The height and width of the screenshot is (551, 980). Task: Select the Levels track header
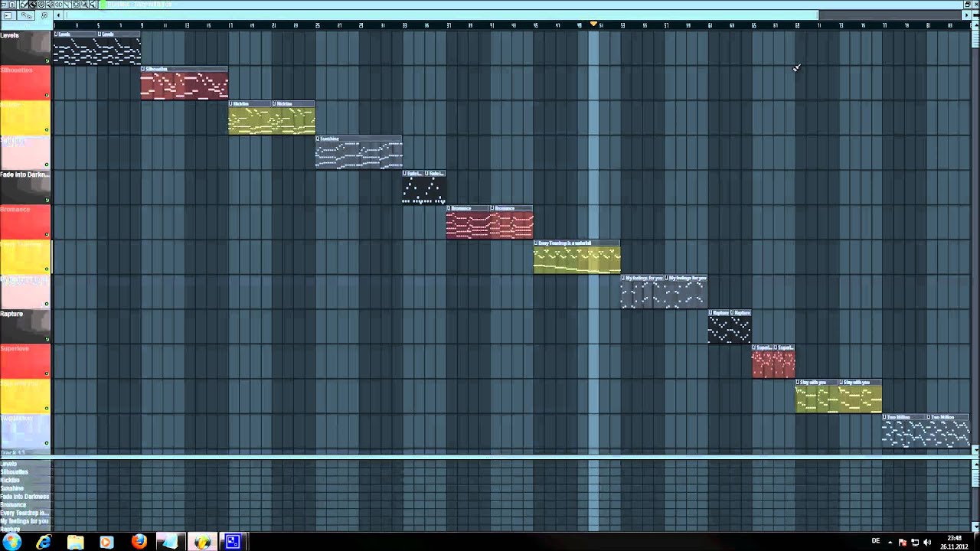coord(25,47)
